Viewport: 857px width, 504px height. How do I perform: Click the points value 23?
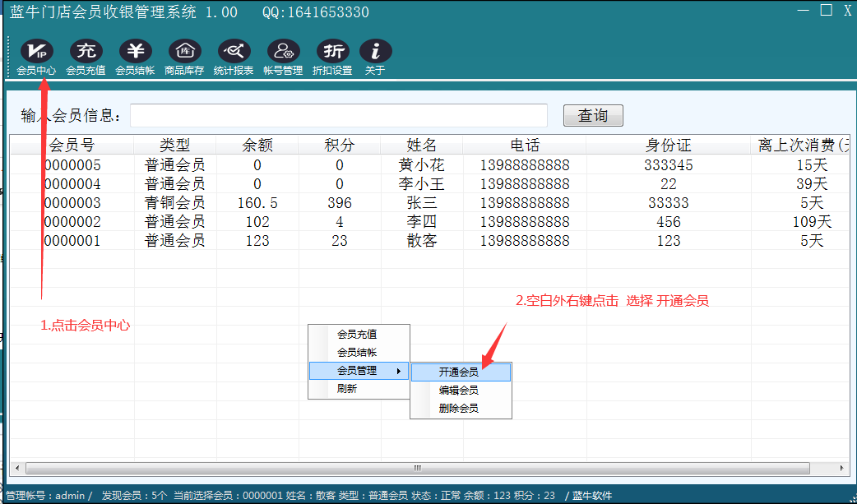click(340, 241)
